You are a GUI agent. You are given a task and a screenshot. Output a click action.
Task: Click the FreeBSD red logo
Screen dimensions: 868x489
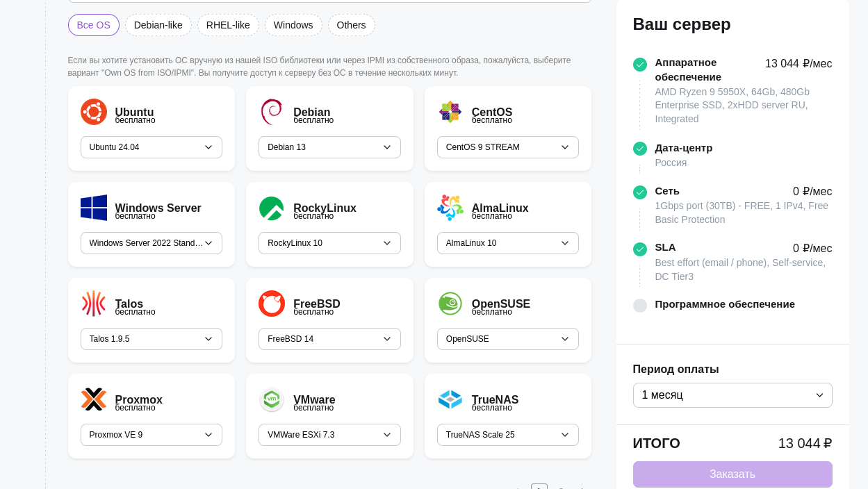pos(271,304)
